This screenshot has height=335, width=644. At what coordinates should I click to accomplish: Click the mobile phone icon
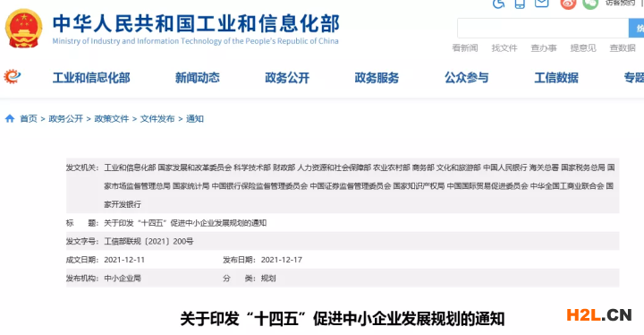[x=520, y=4]
